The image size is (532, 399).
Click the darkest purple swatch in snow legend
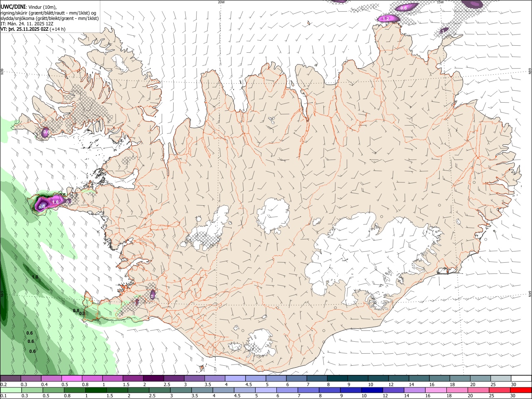[153, 379]
